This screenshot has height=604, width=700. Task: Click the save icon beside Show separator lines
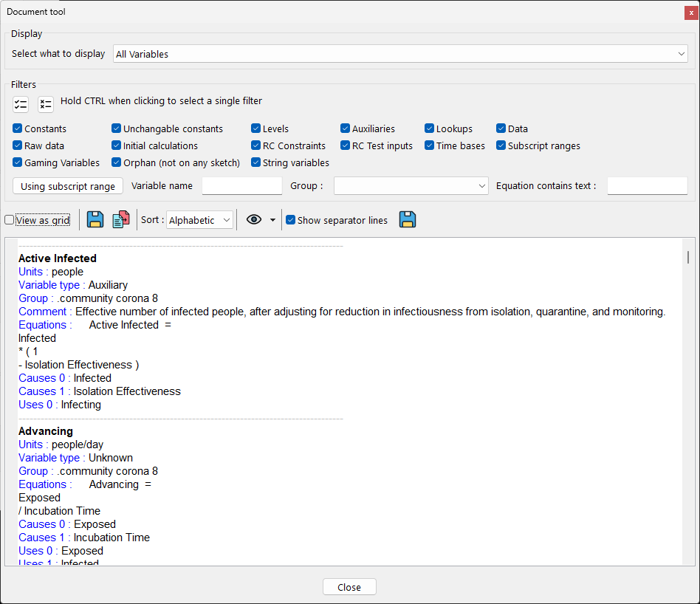[407, 219]
